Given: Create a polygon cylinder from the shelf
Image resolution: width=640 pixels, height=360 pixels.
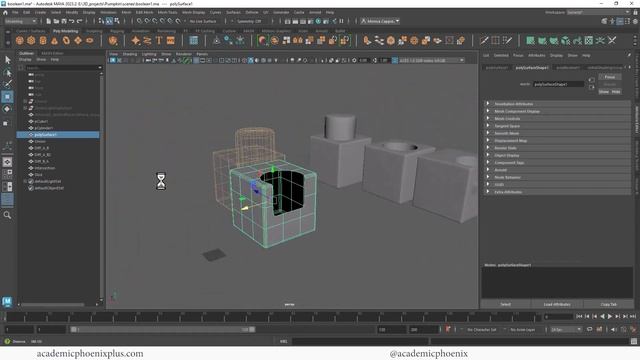Looking at the screenshot, I should pyautogui.click(x=43, y=40).
